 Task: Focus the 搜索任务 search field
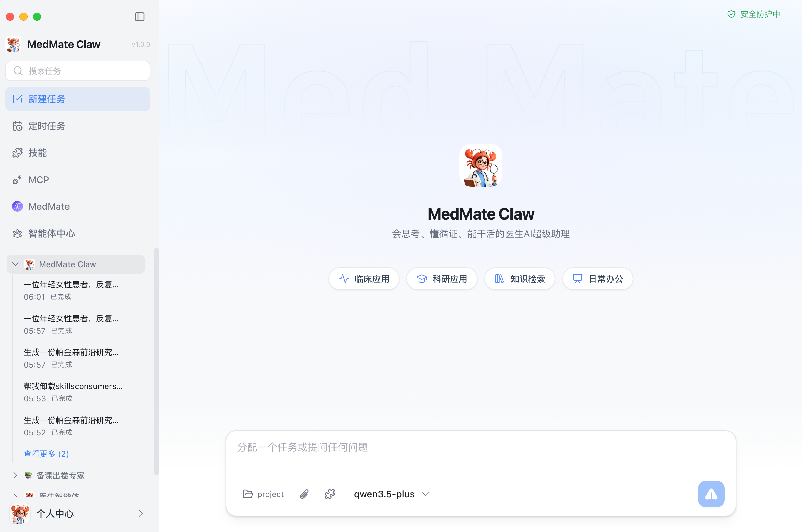click(x=78, y=71)
